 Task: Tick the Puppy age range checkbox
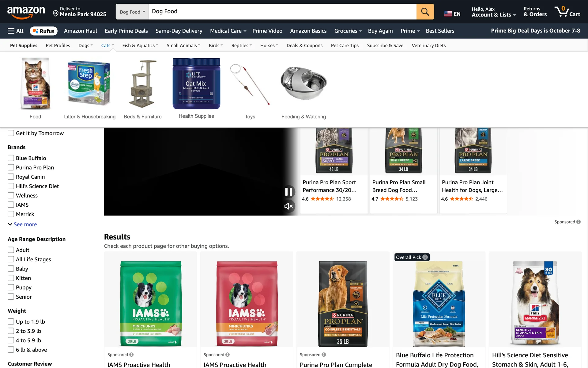click(x=11, y=287)
